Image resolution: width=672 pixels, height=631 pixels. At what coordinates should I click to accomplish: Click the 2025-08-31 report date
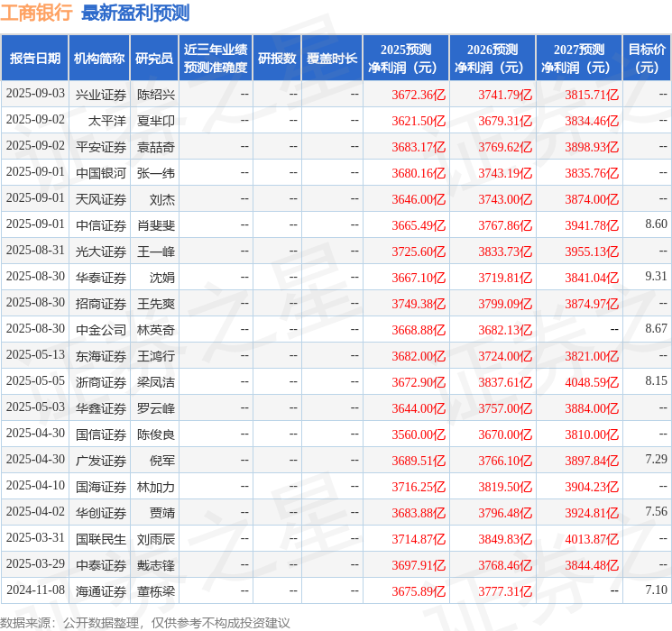point(35,251)
